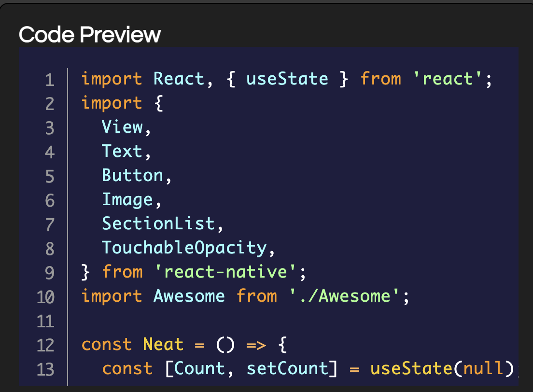Click 'Awesome' identifier after import on line 10
This screenshot has height=392, width=533.
(189, 296)
